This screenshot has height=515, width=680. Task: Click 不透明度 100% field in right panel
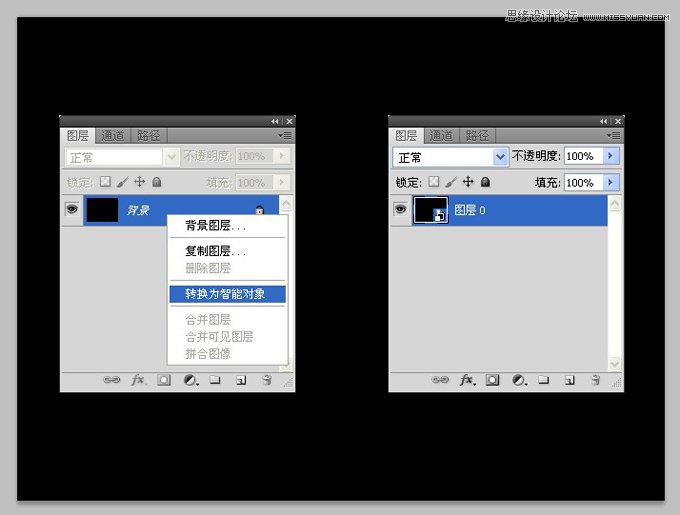584,156
